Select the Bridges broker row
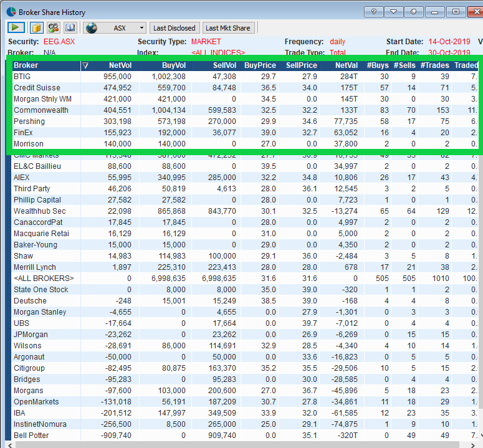This screenshot has height=448, width=483. coord(245,379)
